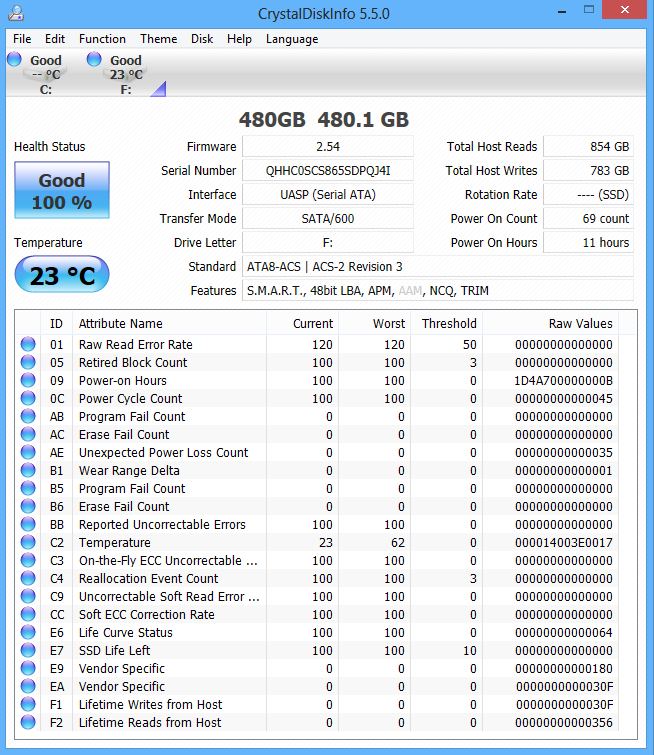Open the Theme menu
Screen dimensions: 654x755
(158, 39)
